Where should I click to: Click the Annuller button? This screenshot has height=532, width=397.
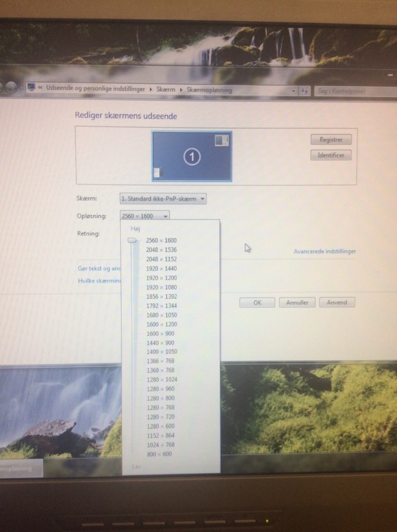coord(297,303)
